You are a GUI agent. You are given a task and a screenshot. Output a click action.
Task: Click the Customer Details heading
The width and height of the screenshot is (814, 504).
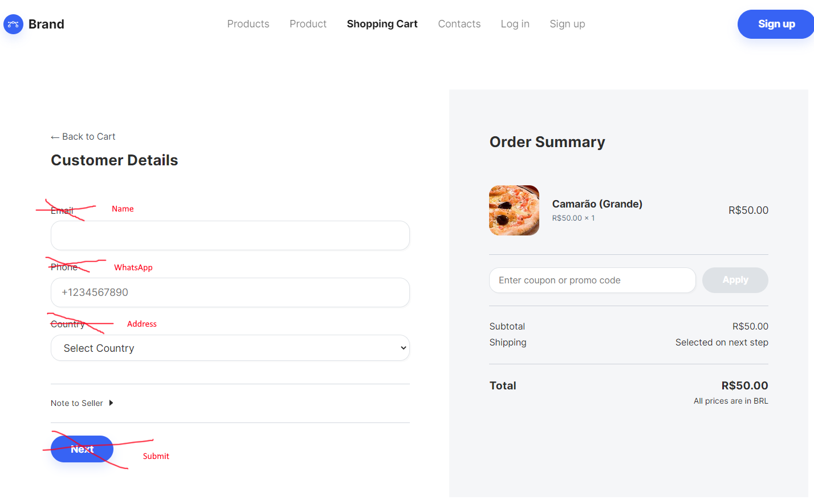point(114,160)
